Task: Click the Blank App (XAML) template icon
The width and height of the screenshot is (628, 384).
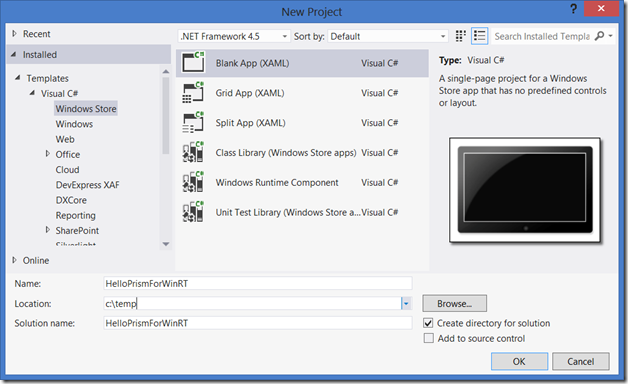Action: (x=193, y=62)
